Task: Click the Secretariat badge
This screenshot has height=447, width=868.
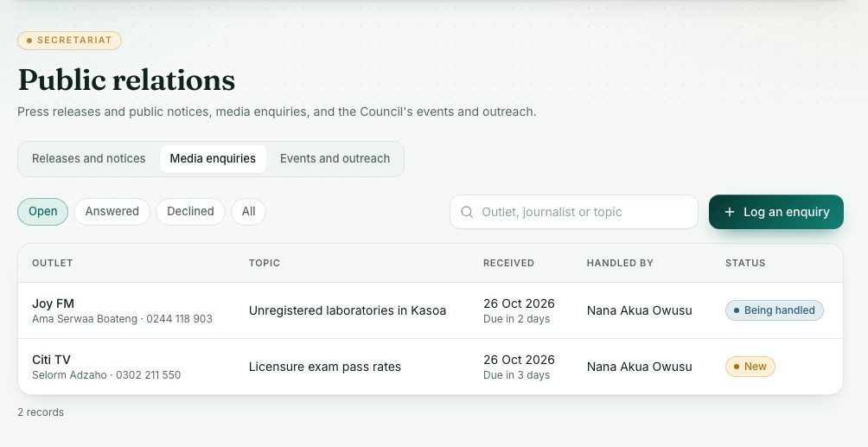Action: click(69, 41)
